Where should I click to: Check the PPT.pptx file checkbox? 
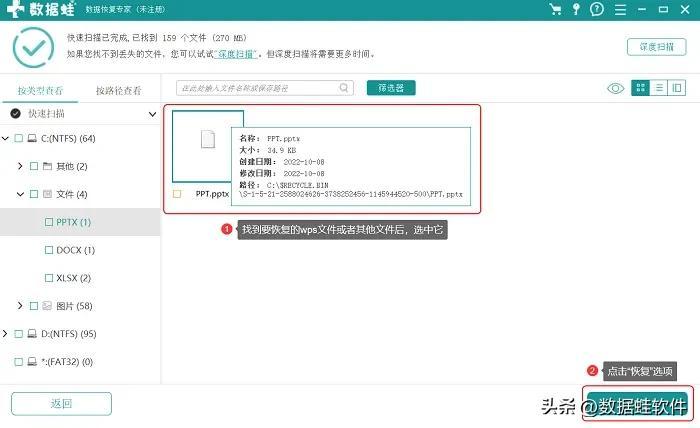point(177,194)
